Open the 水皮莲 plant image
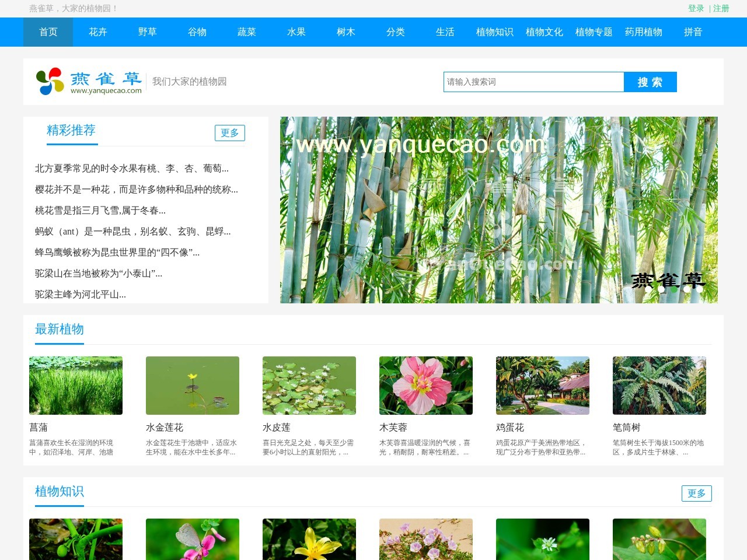 [309, 386]
